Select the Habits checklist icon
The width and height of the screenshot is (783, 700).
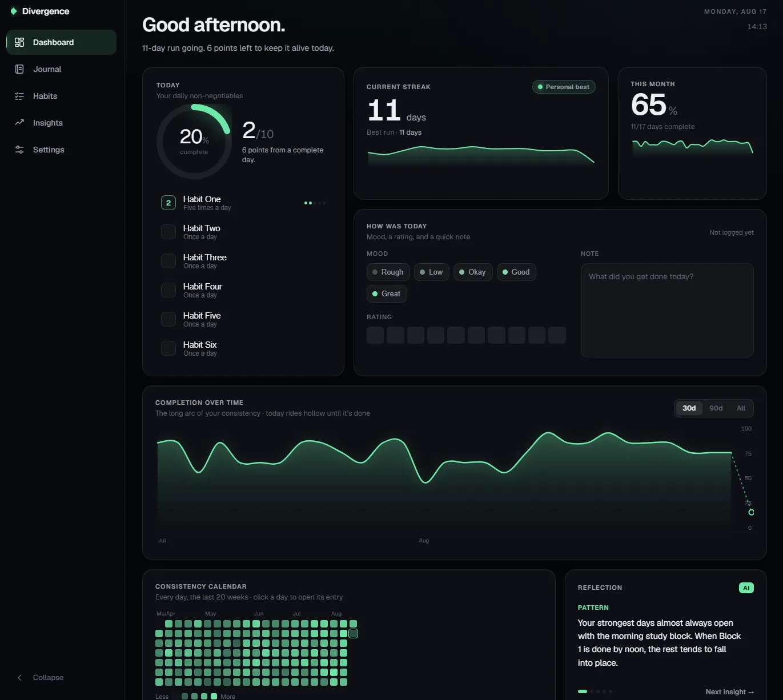coord(19,96)
